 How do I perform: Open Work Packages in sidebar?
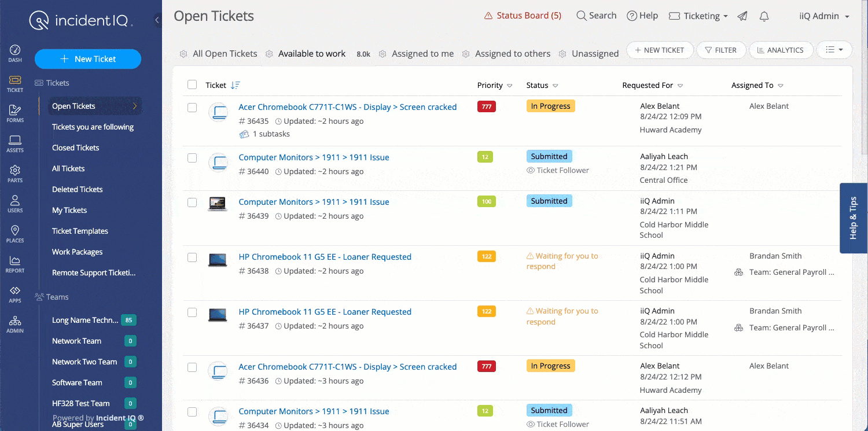[x=78, y=252]
